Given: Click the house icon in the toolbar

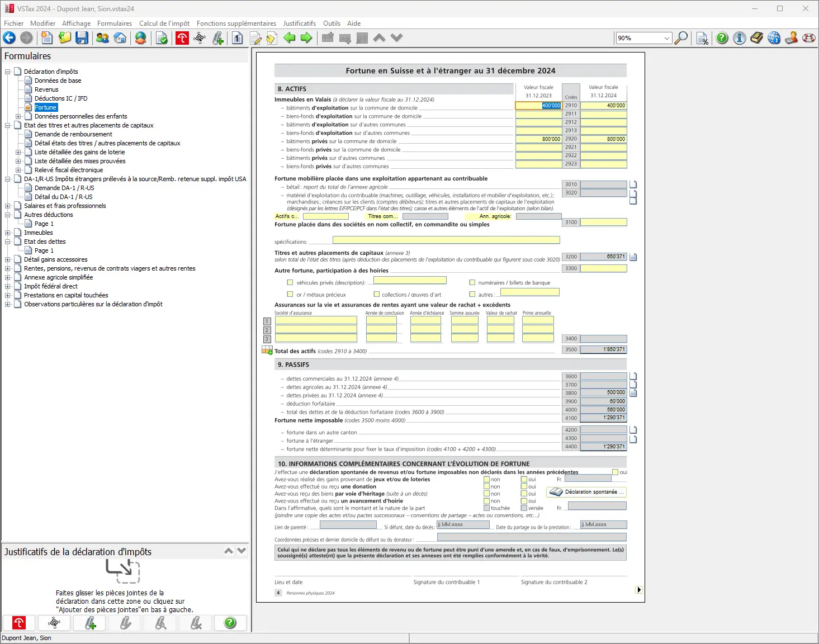Looking at the screenshot, I should click(x=120, y=38).
